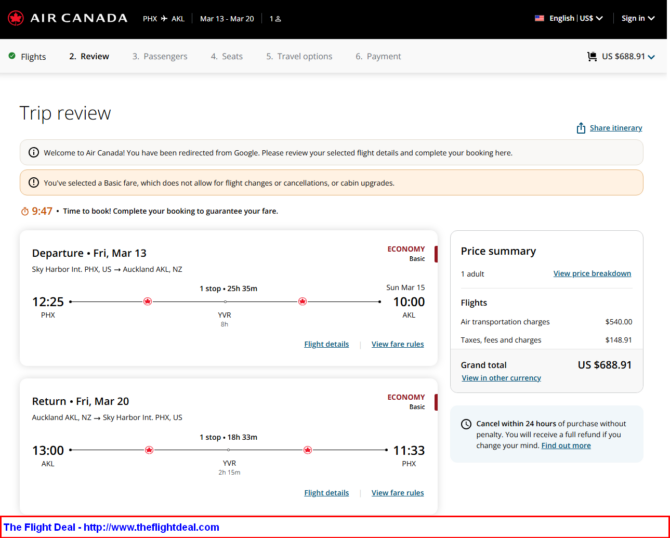The image size is (670, 538).
Task: Click the Air Canada maple leaf logo
Action: [16, 18]
